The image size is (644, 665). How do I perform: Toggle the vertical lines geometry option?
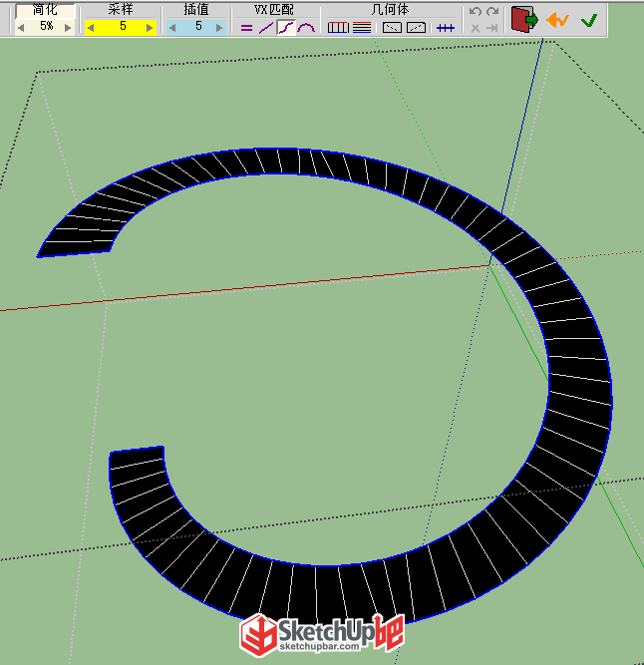pyautogui.click(x=338, y=28)
